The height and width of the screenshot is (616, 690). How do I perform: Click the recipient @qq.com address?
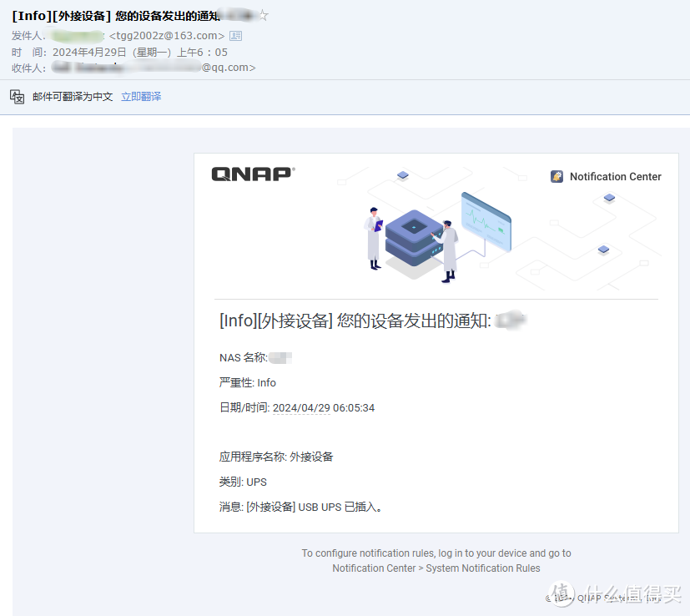pyautogui.click(x=229, y=68)
